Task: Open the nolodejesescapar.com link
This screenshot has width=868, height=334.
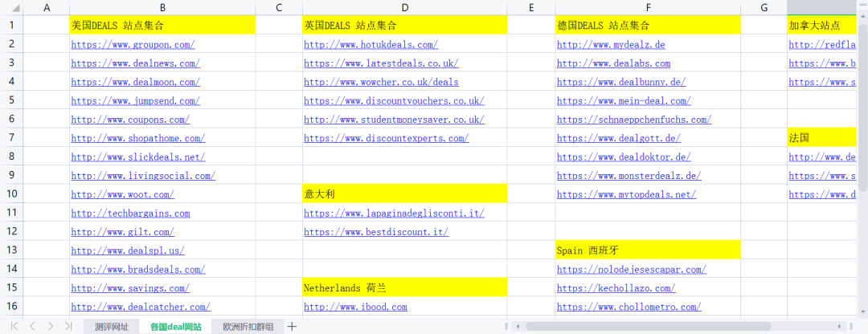Action: (x=632, y=270)
